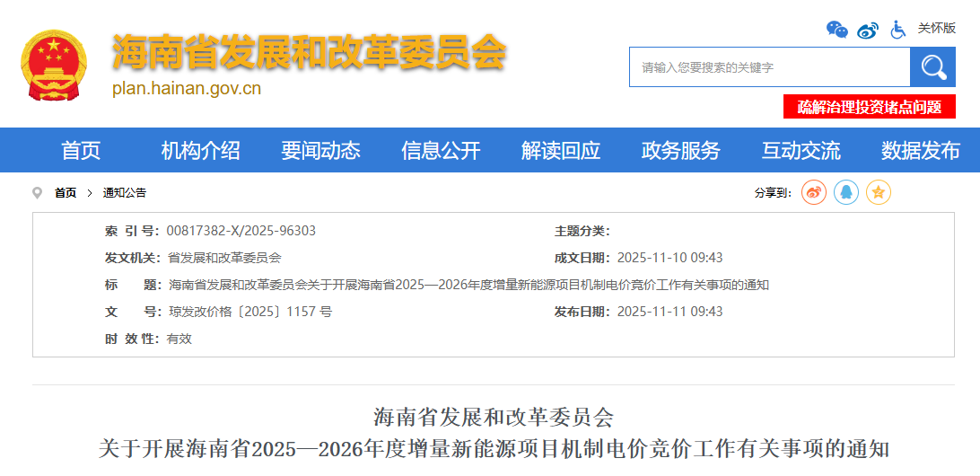Viewport: 980px width, 476px height.
Task: Open the WeChat icon in header
Action: pyautogui.click(x=836, y=30)
